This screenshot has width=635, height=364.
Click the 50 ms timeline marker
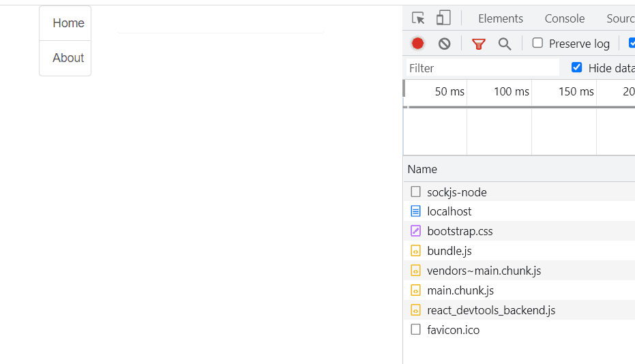(x=449, y=91)
